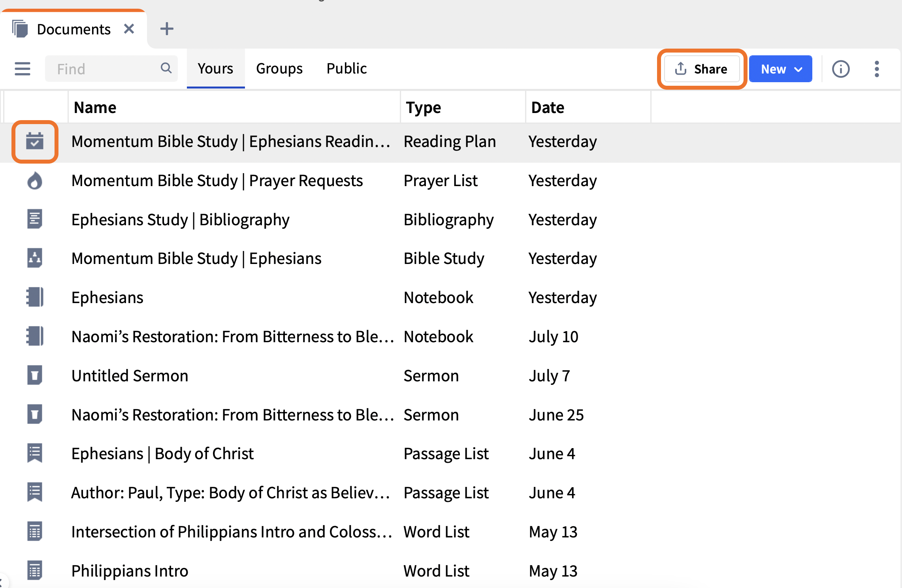Open Ephesians Study | Bibliography document
Image resolution: width=902 pixels, height=588 pixels.
pyautogui.click(x=451, y=219)
